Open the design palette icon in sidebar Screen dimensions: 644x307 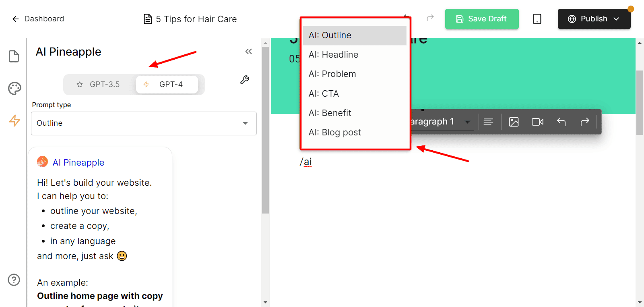(14, 88)
